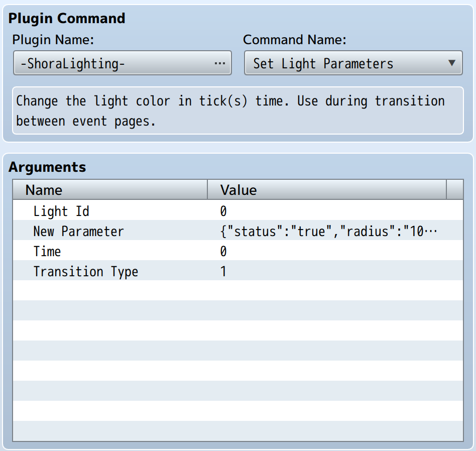Click the command description text box
This screenshot has width=476, height=451.
[x=238, y=110]
